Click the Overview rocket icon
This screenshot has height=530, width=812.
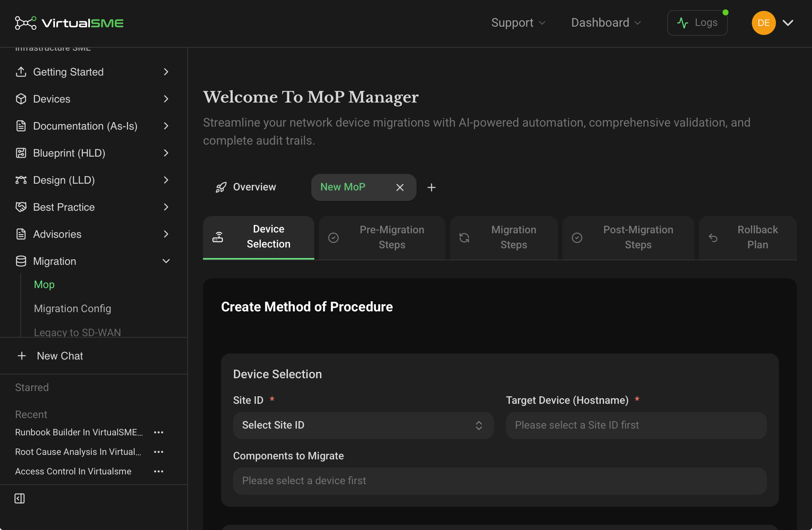(221, 187)
